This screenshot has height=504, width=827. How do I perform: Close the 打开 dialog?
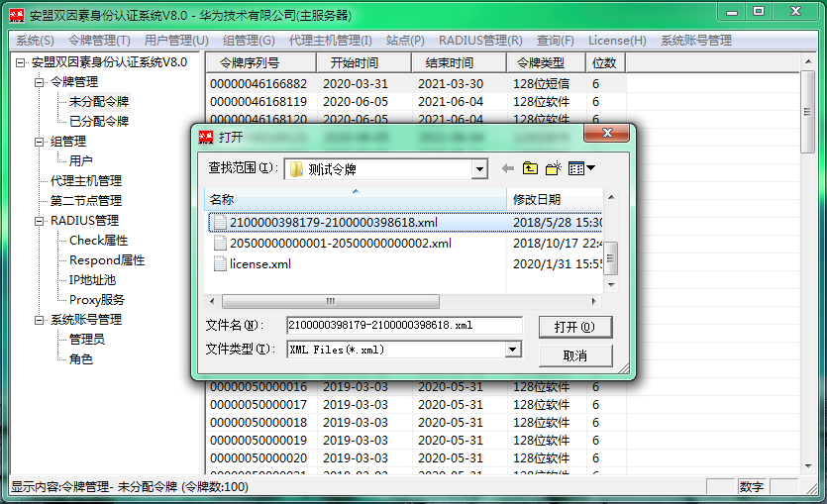[607, 133]
